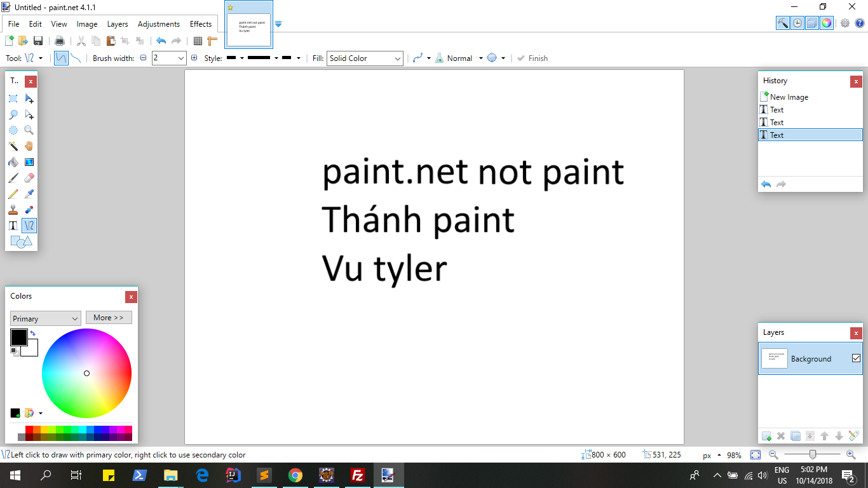
Task: Click the Print icon
Action: point(60,41)
